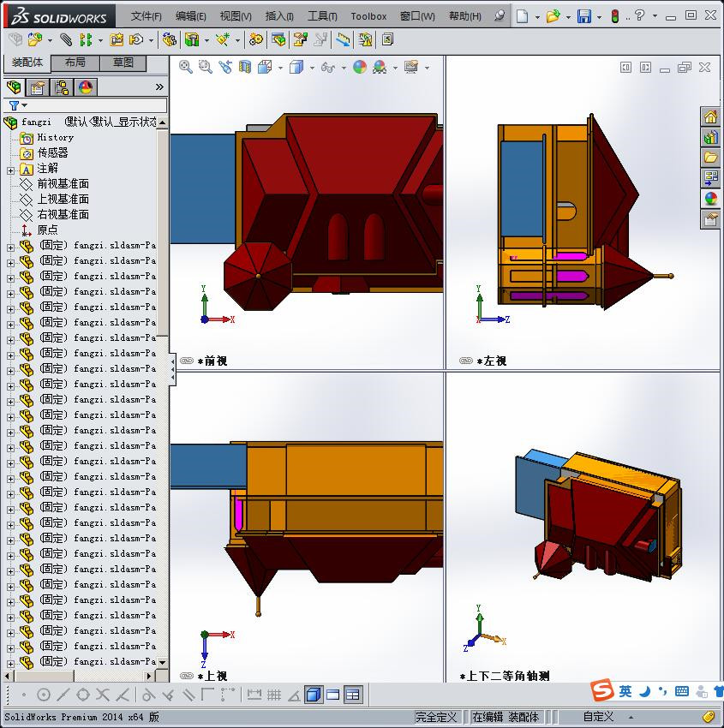Click the Linear Component Pattern icon
The height and width of the screenshot is (728, 724).
pyautogui.click(x=86, y=40)
